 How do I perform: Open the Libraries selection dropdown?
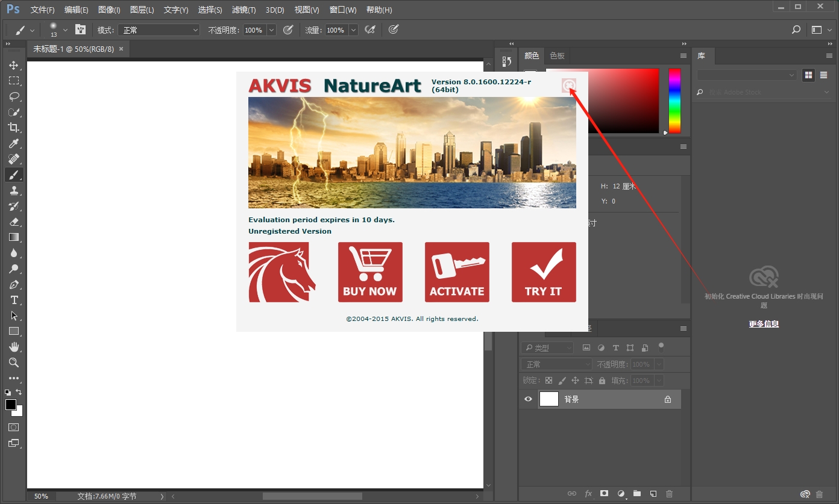[x=747, y=75]
